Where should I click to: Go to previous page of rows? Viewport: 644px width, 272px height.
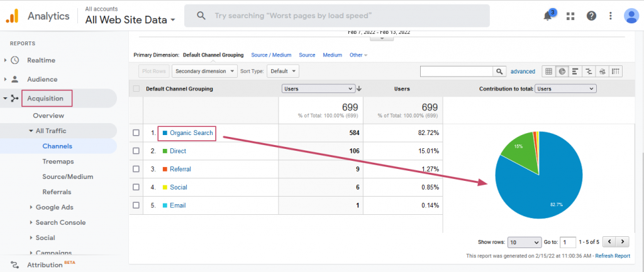[x=609, y=242]
